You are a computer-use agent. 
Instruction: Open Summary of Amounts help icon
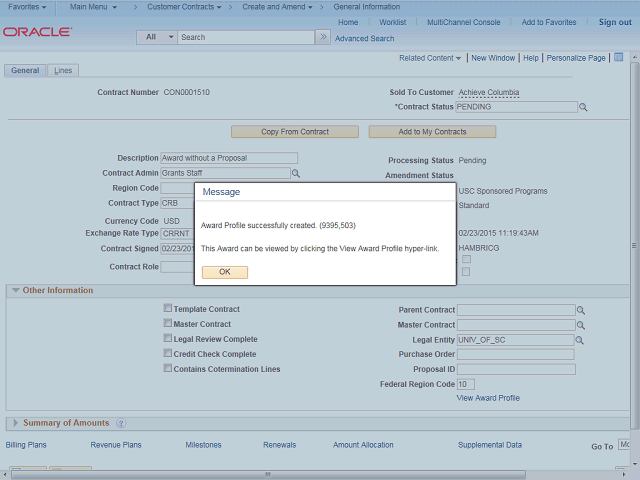(x=121, y=423)
